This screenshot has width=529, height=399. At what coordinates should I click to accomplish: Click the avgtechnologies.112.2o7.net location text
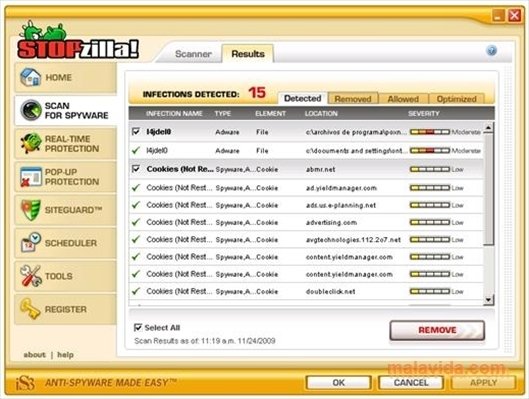click(353, 240)
